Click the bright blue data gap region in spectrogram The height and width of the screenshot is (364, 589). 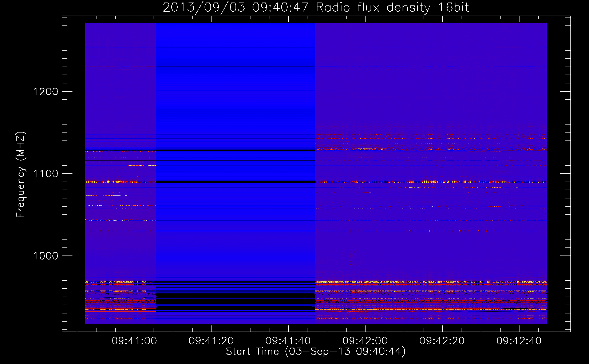click(236, 174)
